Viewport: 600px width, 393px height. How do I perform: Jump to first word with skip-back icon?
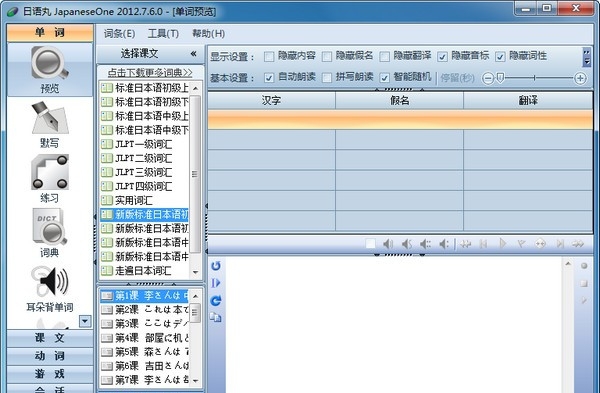pos(484,244)
